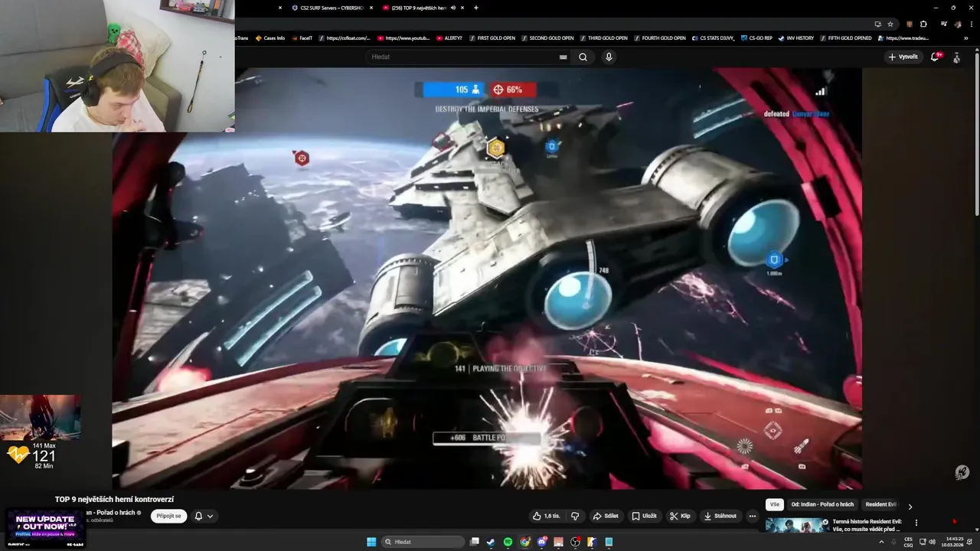
Task: Open a new browser tab
Action: pyautogui.click(x=476, y=8)
